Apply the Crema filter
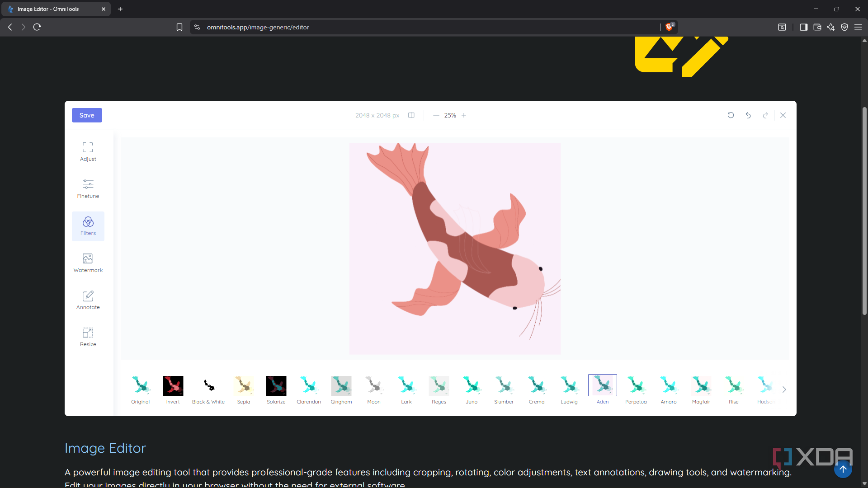This screenshot has height=488, width=868. click(537, 389)
